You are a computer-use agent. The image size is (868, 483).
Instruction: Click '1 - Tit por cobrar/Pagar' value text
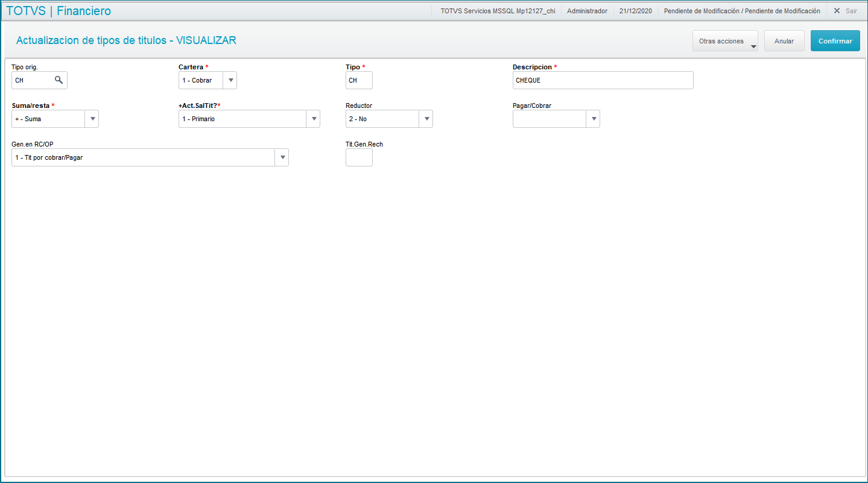click(x=49, y=157)
